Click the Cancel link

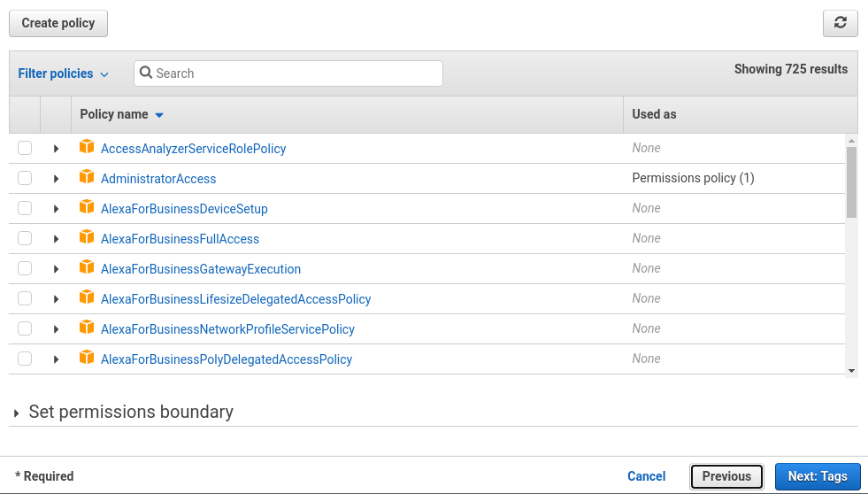click(646, 476)
